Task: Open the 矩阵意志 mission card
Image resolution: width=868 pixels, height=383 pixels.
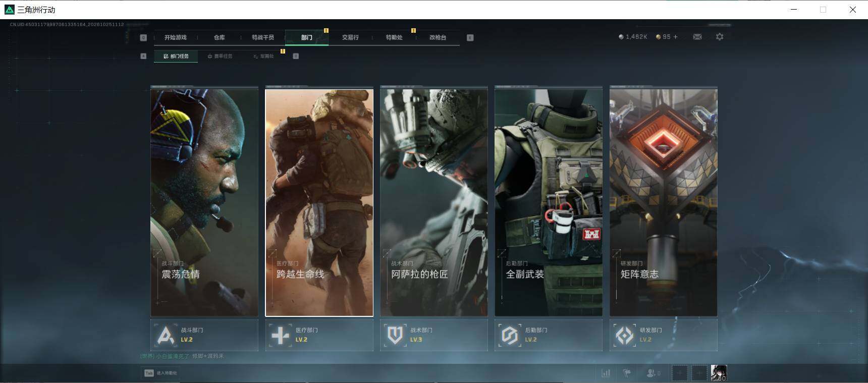Action: tap(664, 203)
